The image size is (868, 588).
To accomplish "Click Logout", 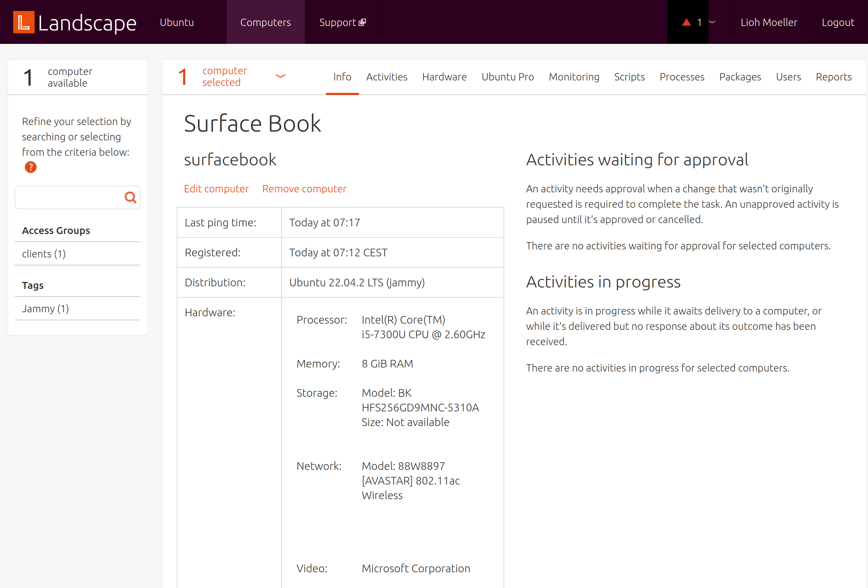I will (838, 22).
